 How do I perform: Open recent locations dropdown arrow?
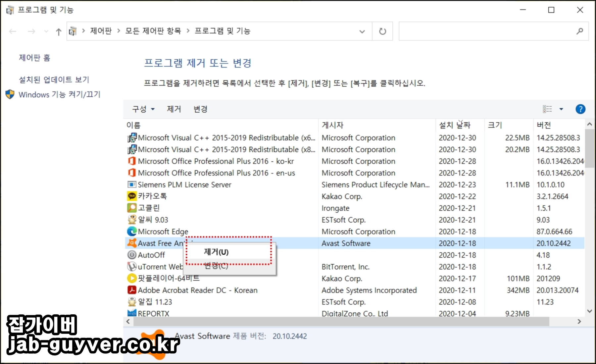[46, 31]
